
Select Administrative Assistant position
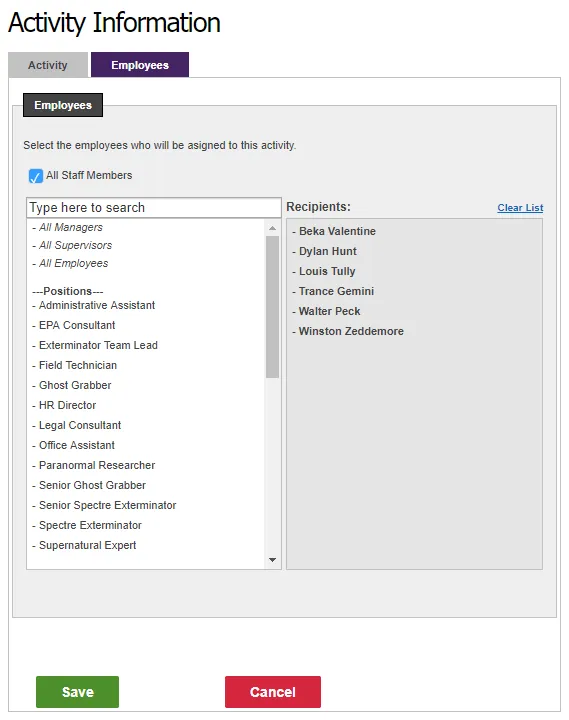[x=97, y=305]
